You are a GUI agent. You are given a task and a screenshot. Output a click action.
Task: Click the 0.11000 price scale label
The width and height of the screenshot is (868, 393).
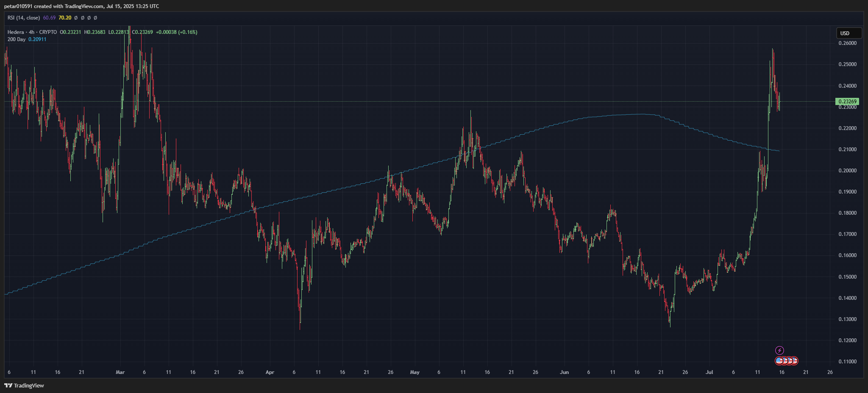pos(847,362)
